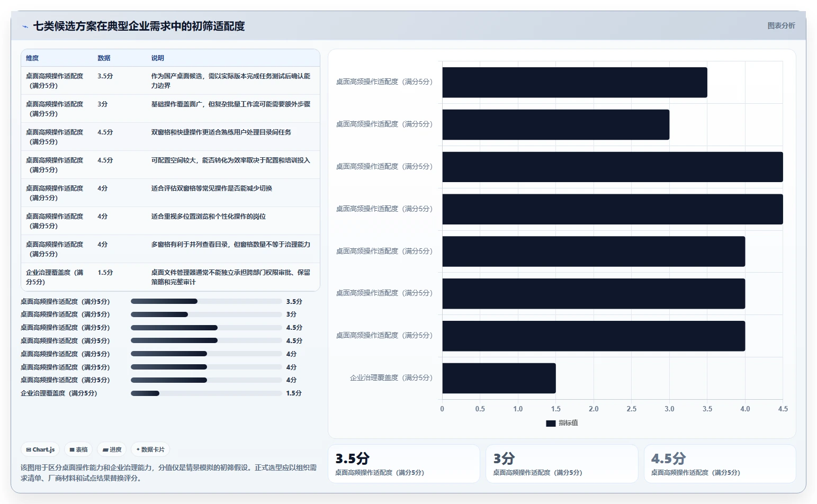Click the progress bar valued 3分
Screen dimensions: 817x504
(x=207, y=314)
